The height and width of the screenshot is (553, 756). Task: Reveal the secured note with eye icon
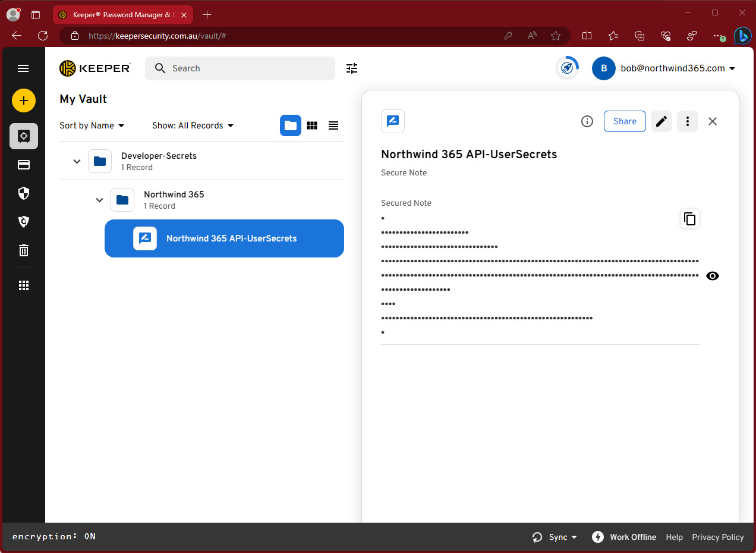point(712,276)
